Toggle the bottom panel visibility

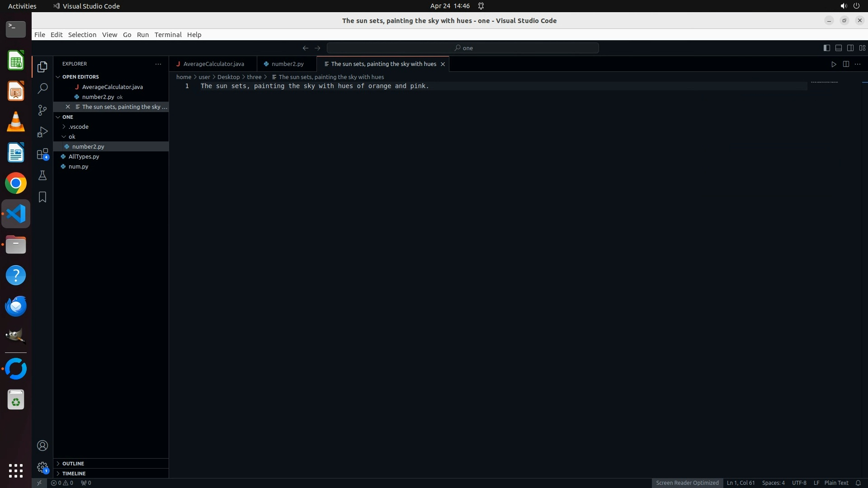pos(838,48)
